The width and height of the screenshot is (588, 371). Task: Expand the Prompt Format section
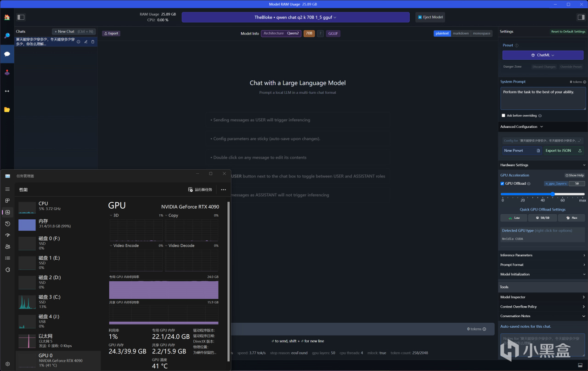[x=543, y=265]
